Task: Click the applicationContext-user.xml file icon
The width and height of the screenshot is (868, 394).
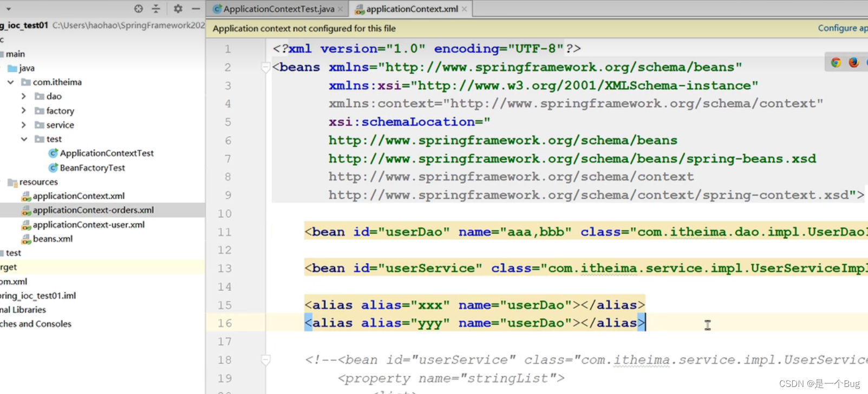Action: tap(26, 224)
